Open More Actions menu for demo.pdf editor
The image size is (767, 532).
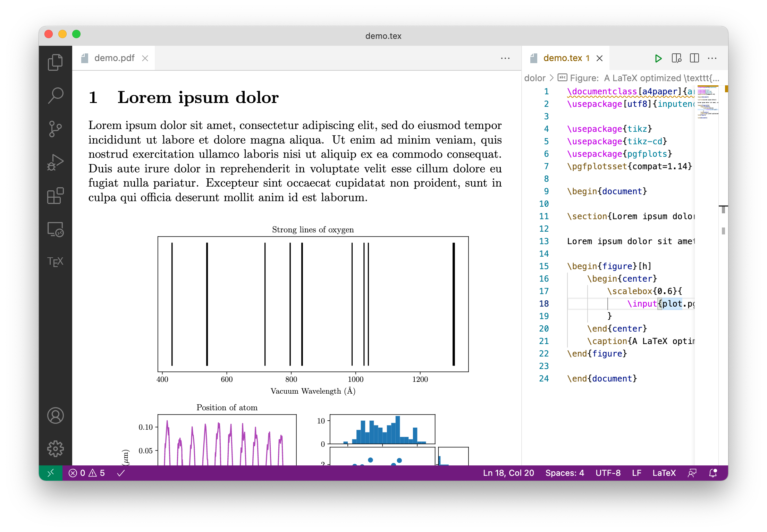coord(505,58)
